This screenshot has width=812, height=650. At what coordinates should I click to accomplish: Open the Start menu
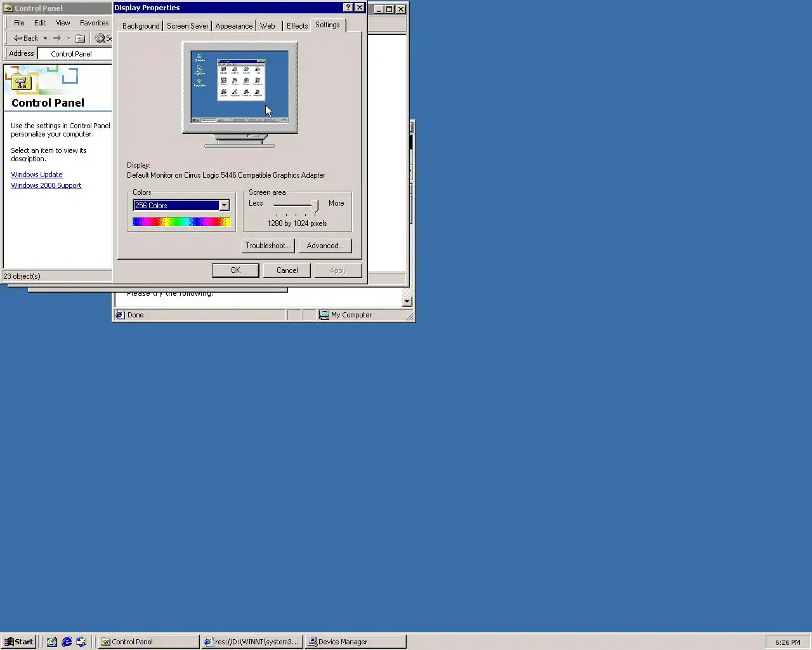[x=18, y=642]
